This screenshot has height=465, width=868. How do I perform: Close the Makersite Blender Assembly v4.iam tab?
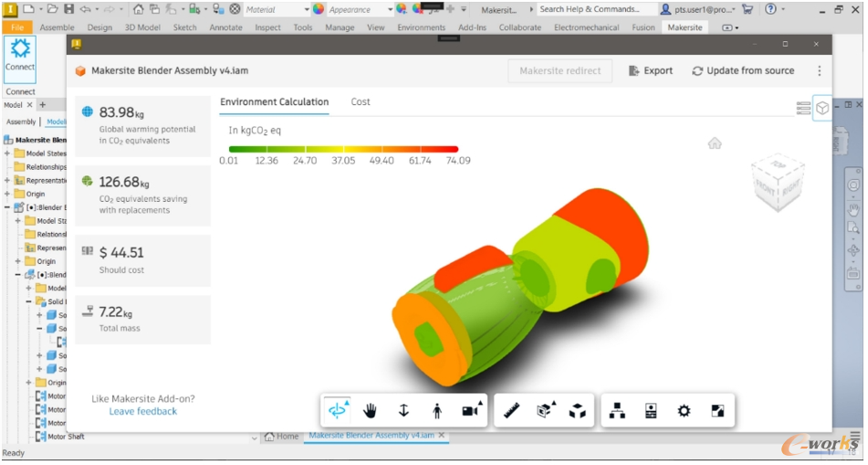point(442,436)
